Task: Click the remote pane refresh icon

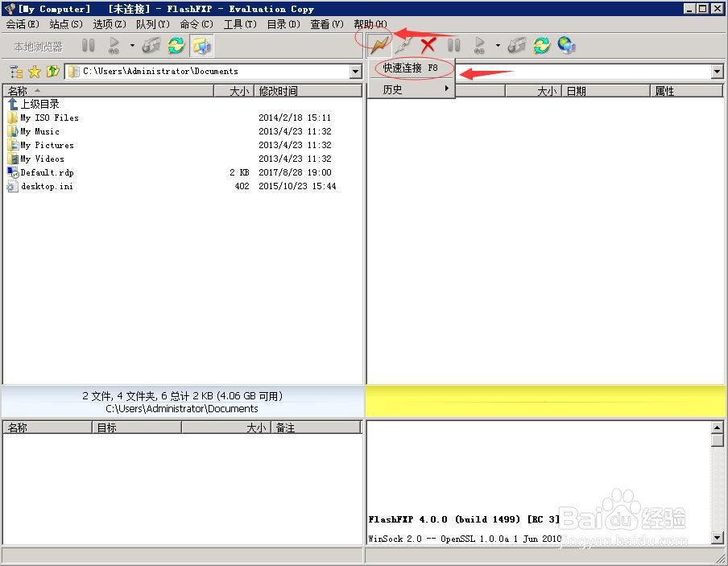Action: point(541,46)
